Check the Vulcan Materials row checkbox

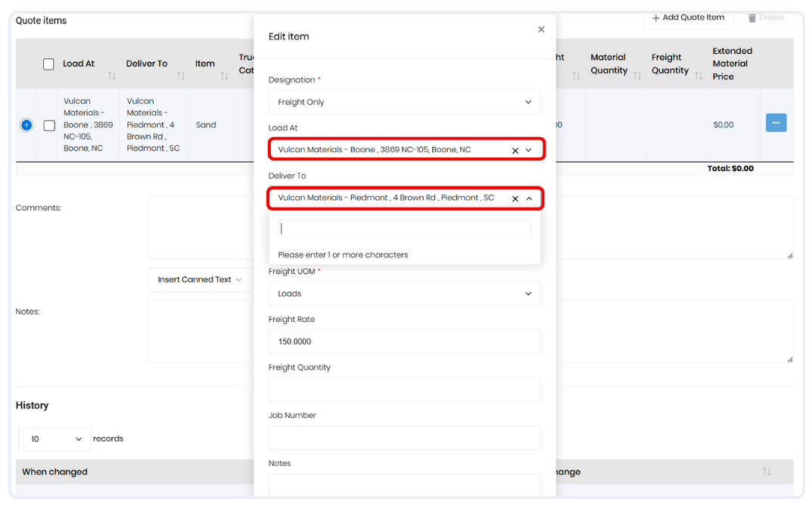pyautogui.click(x=49, y=126)
